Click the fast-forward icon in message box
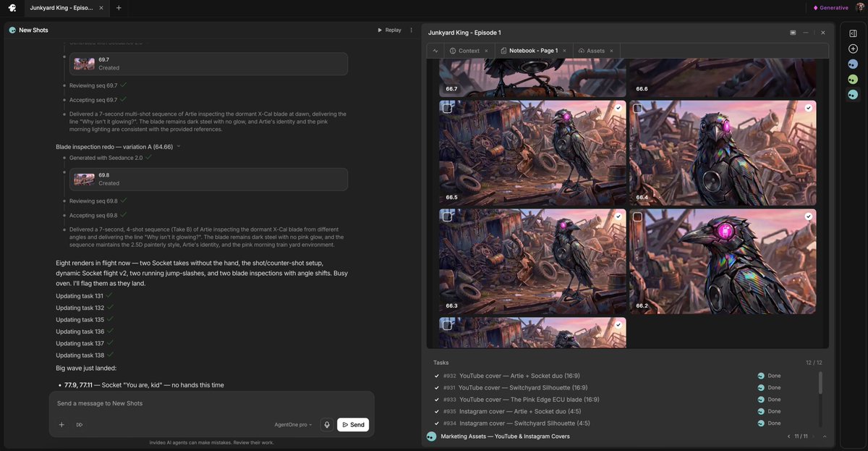This screenshot has height=451, width=868. 80,425
